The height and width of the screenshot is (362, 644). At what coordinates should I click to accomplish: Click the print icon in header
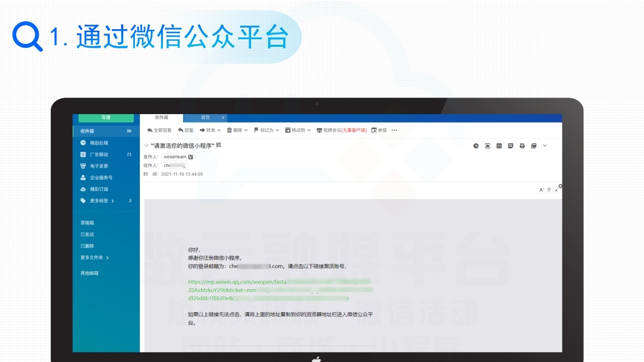(x=522, y=146)
